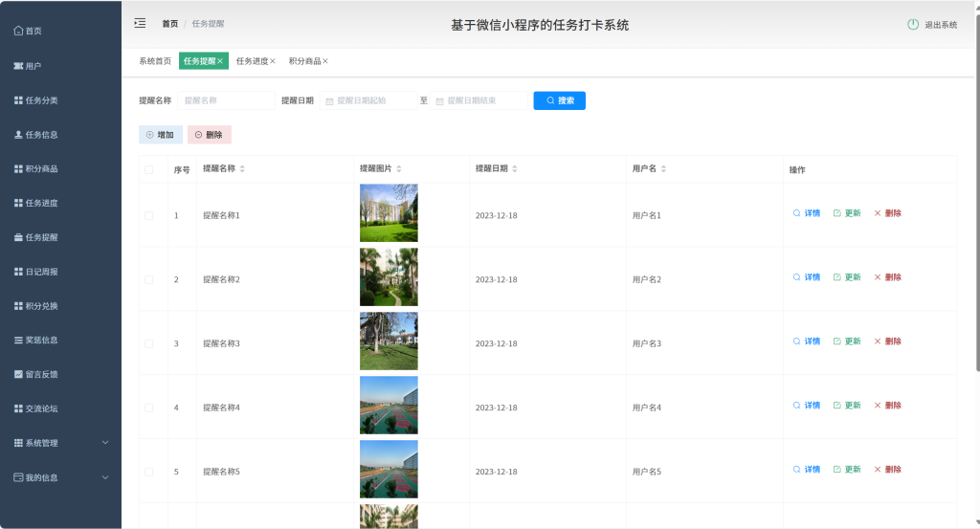Screen dimensions: 980x529
Task: Close the 任务提醒 tab
Action: pyautogui.click(x=220, y=61)
